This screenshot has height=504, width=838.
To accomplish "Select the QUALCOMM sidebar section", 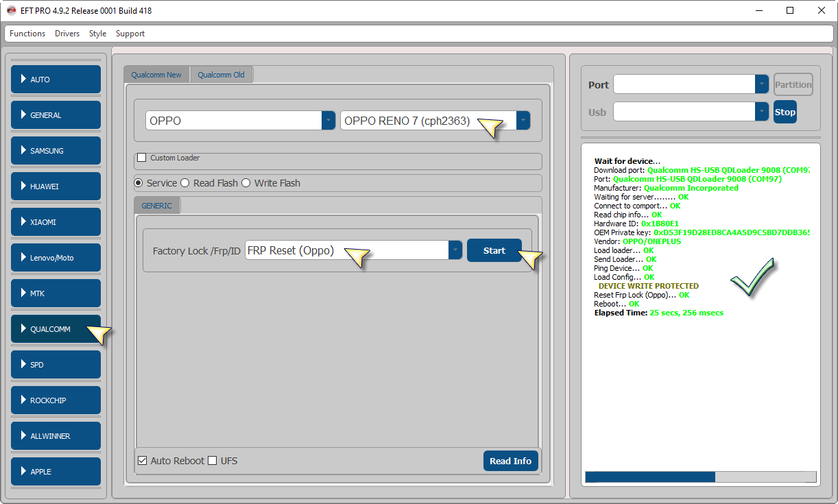I will pyautogui.click(x=56, y=329).
